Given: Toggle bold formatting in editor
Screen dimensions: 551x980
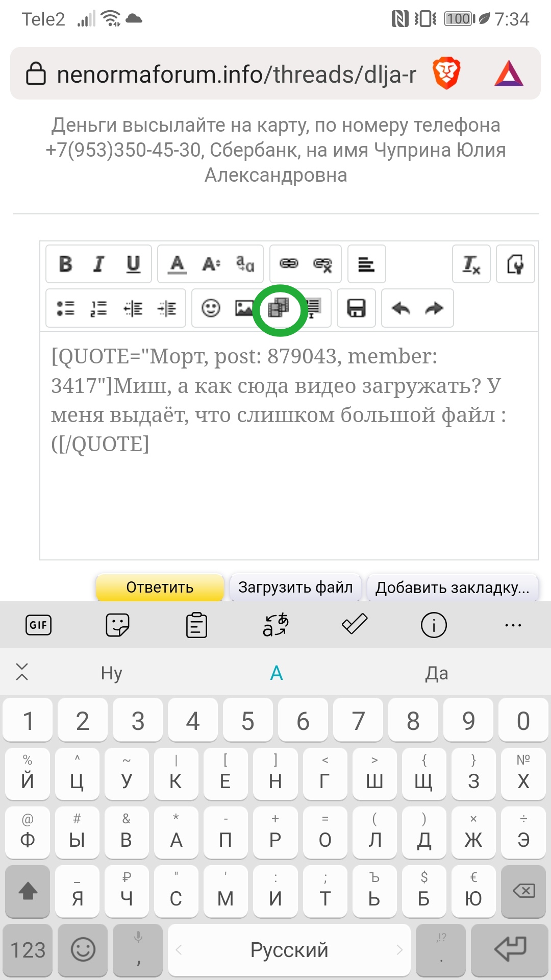Looking at the screenshot, I should pyautogui.click(x=66, y=264).
